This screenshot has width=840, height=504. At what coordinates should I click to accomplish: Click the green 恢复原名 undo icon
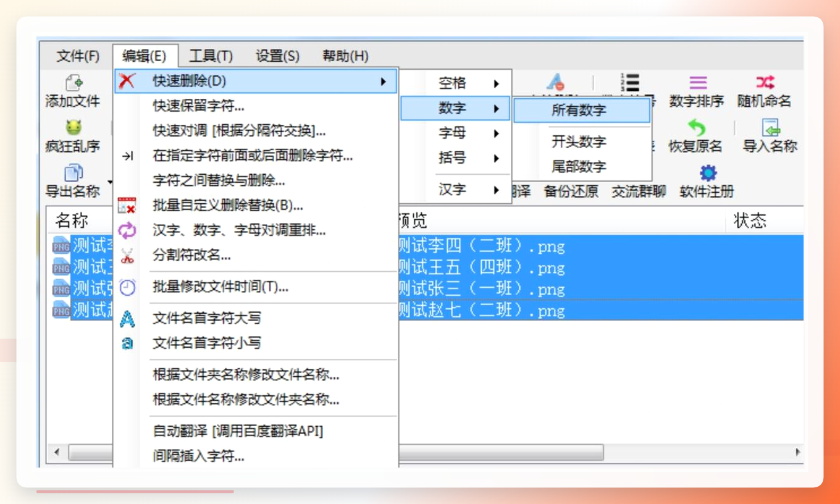[696, 128]
